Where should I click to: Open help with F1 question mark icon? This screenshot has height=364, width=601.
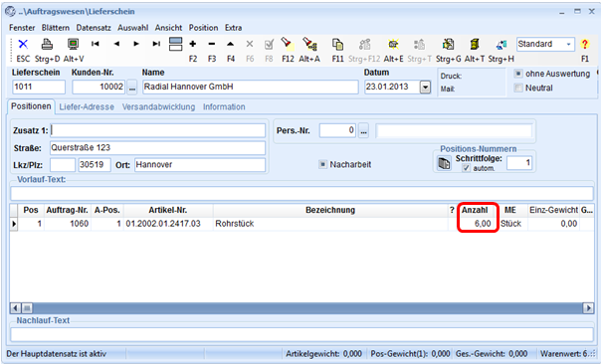tap(584, 44)
